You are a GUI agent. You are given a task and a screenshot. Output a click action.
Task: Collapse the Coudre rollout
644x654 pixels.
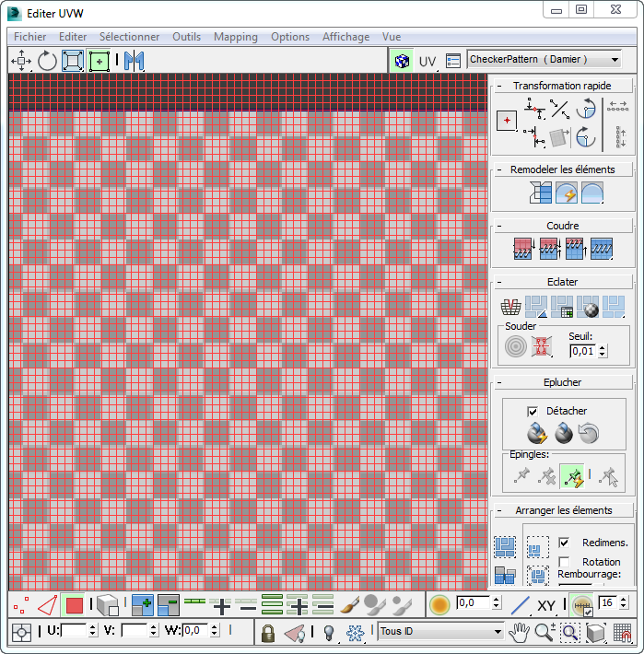click(564, 226)
